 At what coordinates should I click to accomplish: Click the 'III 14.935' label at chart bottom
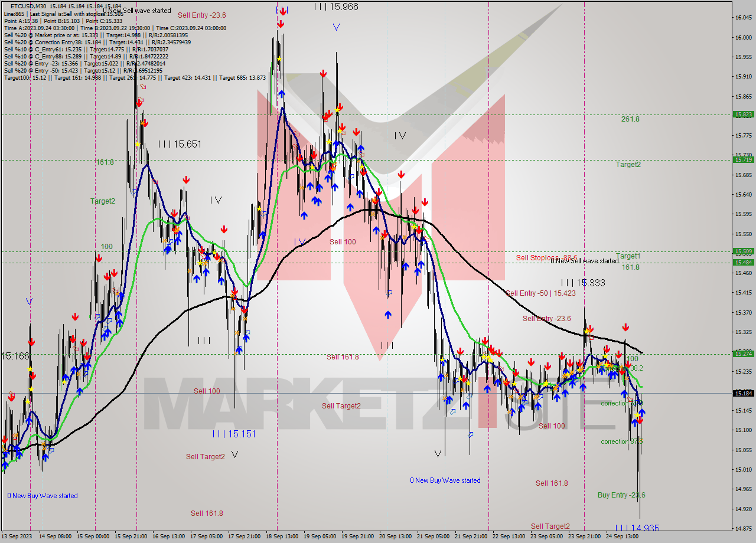tap(637, 528)
